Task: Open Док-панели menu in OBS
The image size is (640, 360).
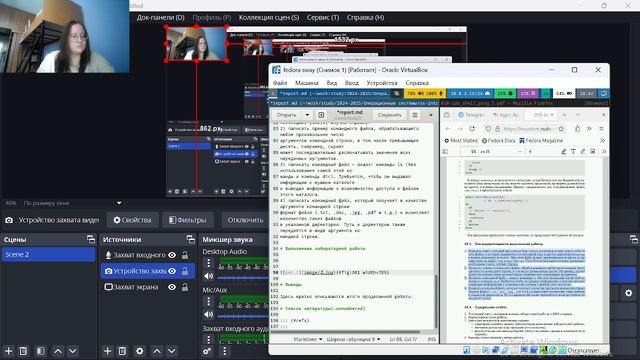Action: click(160, 18)
